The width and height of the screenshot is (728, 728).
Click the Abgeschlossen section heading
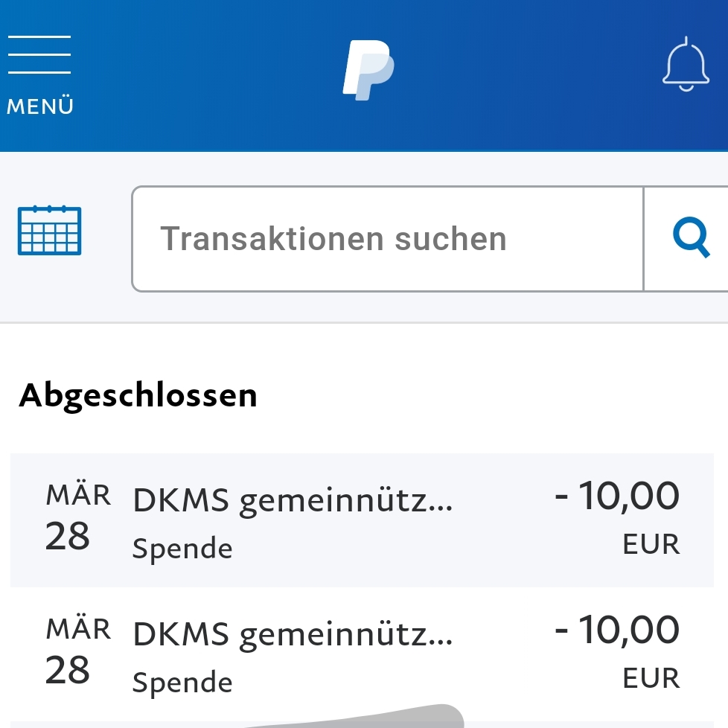[x=138, y=397]
